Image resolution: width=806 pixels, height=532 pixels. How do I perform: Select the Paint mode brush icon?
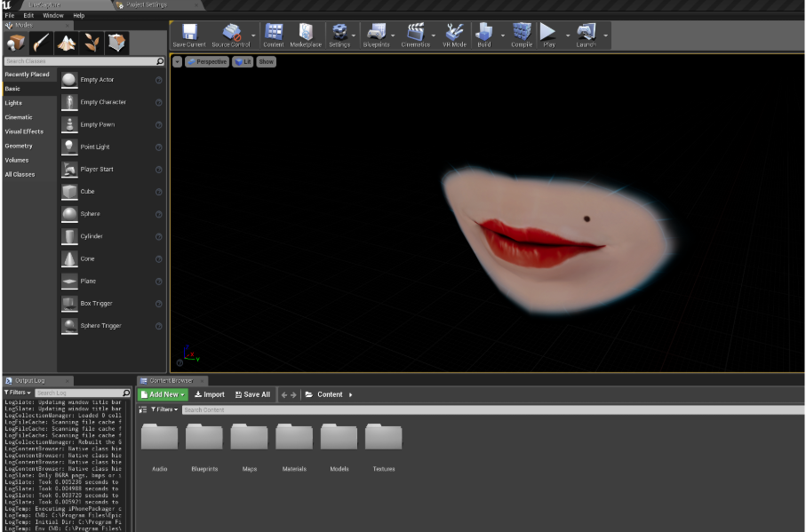point(42,43)
